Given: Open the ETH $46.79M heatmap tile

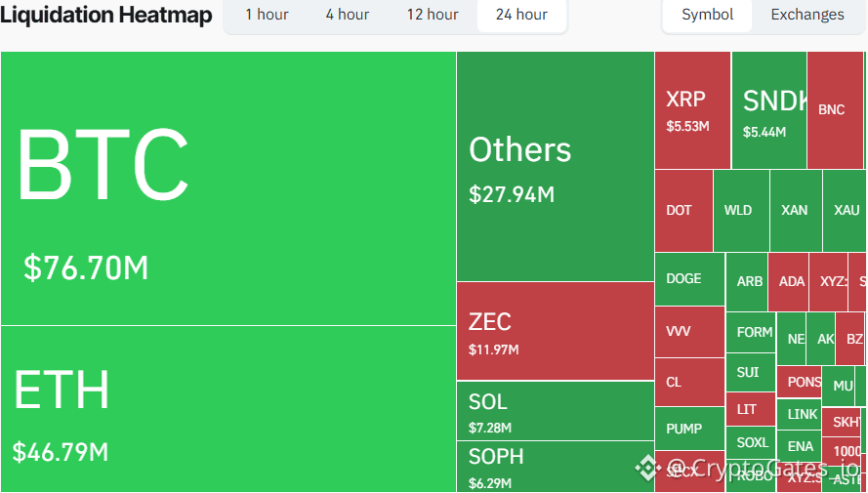Looking at the screenshot, I should [x=228, y=409].
